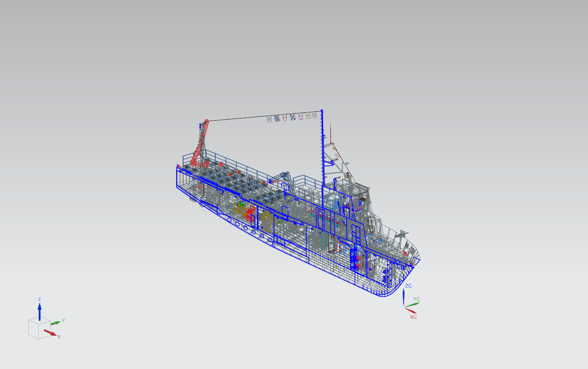Click the red X axis arrow on view triad

tap(50, 332)
